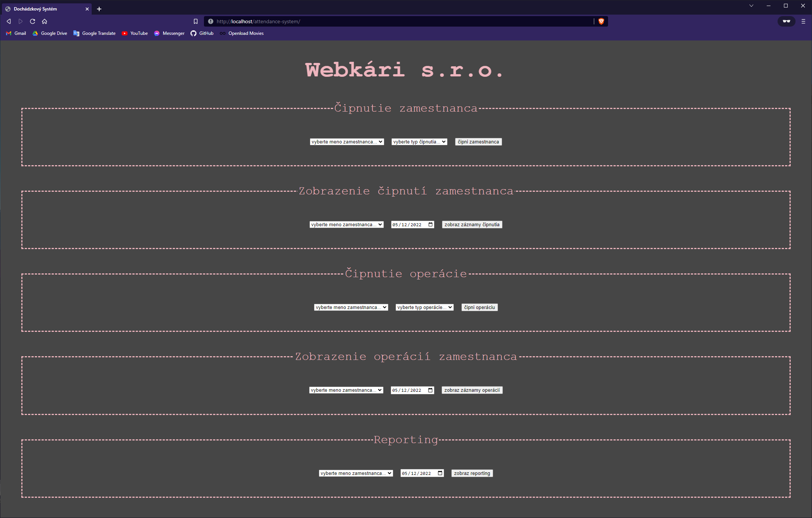Open the 'vyberte typ operácie' dropdown
This screenshot has height=518, width=812.
click(424, 307)
